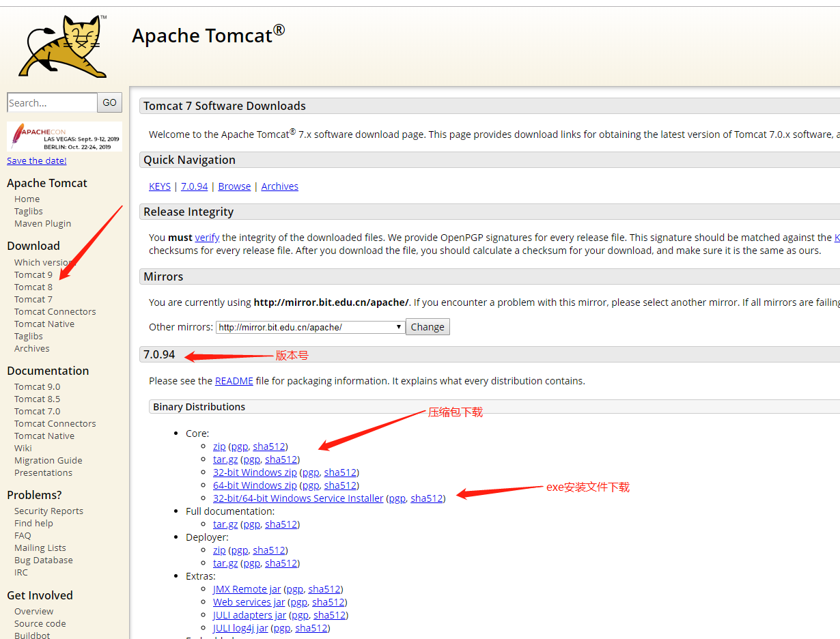Open Archives in the Download section

click(x=32, y=348)
